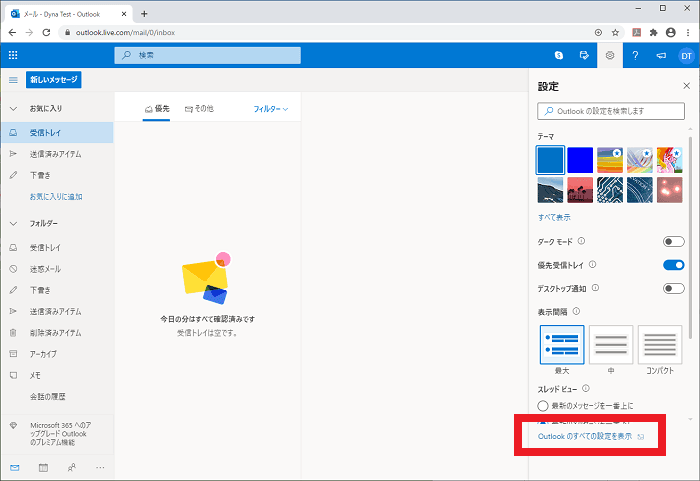Collapse the フォルダー section
The width and height of the screenshot is (700, 481).
point(13,223)
